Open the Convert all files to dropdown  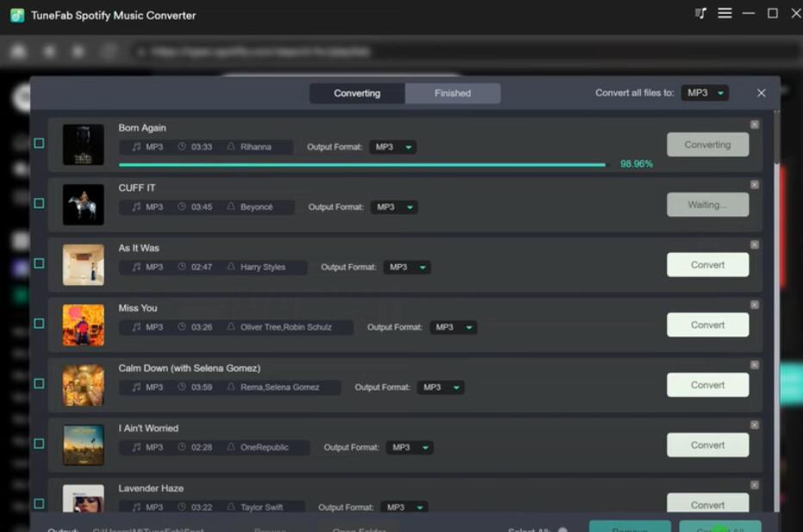click(705, 93)
